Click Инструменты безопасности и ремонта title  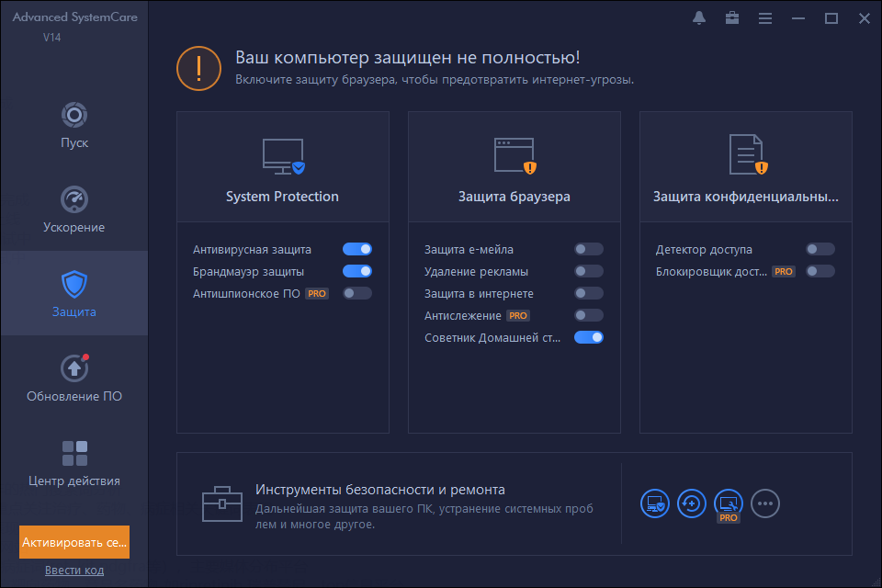[380, 490]
